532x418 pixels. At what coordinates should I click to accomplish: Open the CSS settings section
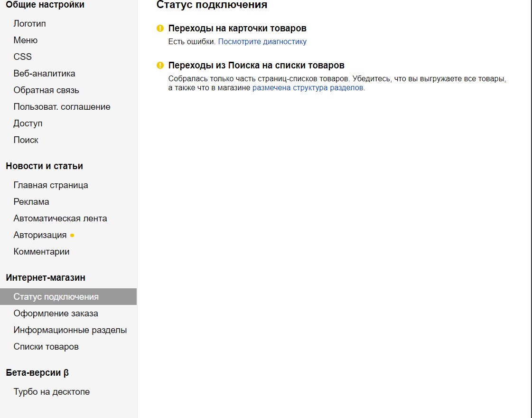point(22,57)
